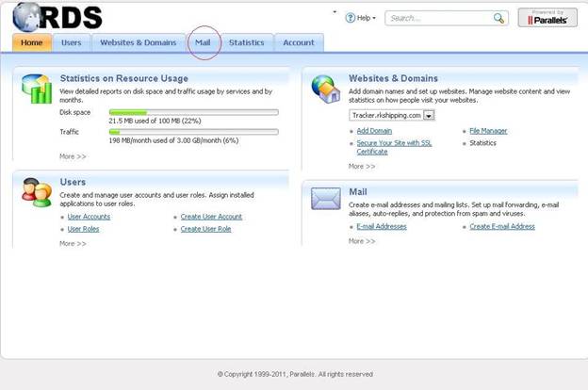Open the Account tab

click(x=299, y=42)
